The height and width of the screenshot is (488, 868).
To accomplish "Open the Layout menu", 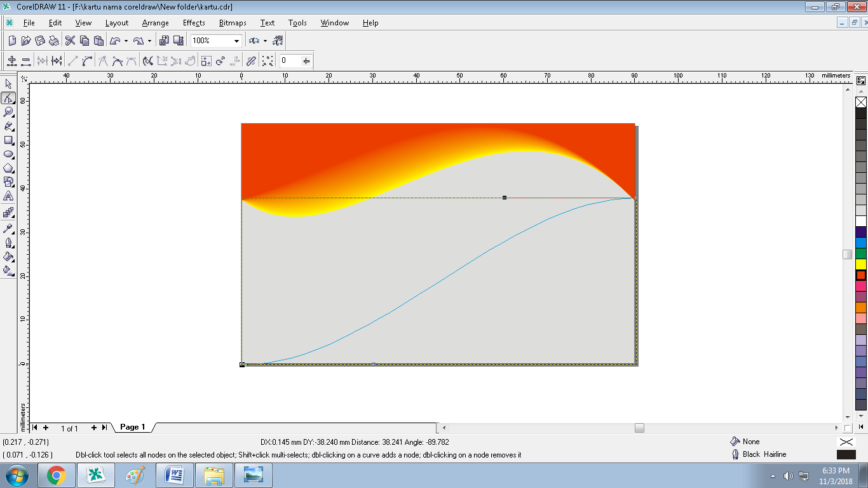I will coord(117,23).
